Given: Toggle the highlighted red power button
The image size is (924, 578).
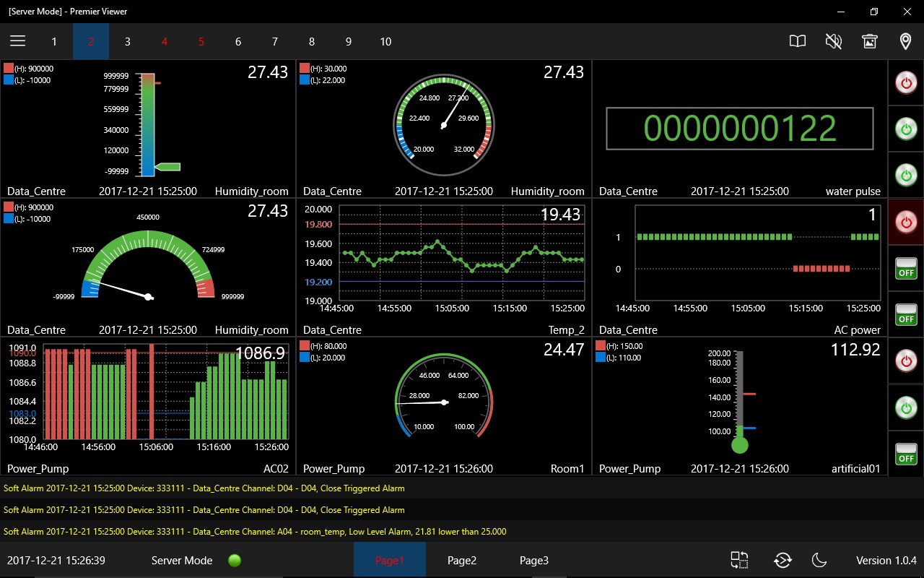Looking at the screenshot, I should click(906, 222).
